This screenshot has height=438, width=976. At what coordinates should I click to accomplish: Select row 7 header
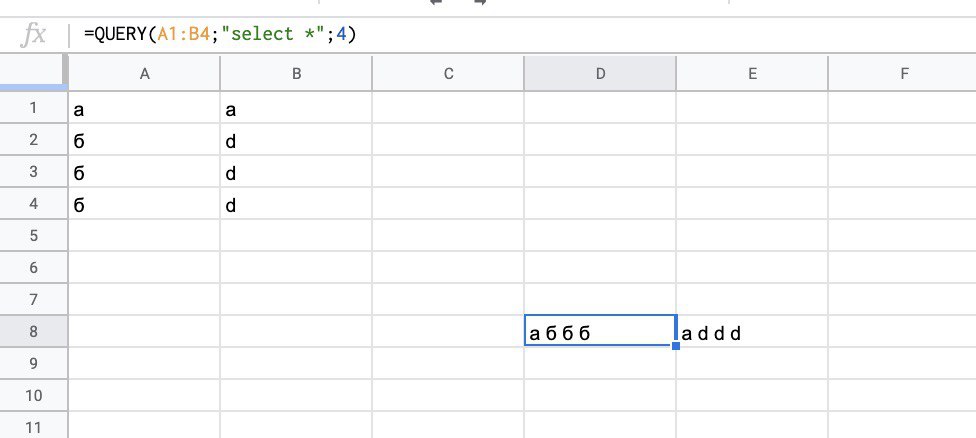[x=34, y=300]
